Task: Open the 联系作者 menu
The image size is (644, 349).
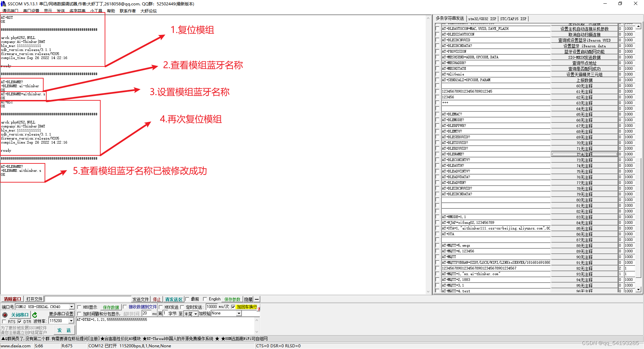Action: (x=127, y=11)
